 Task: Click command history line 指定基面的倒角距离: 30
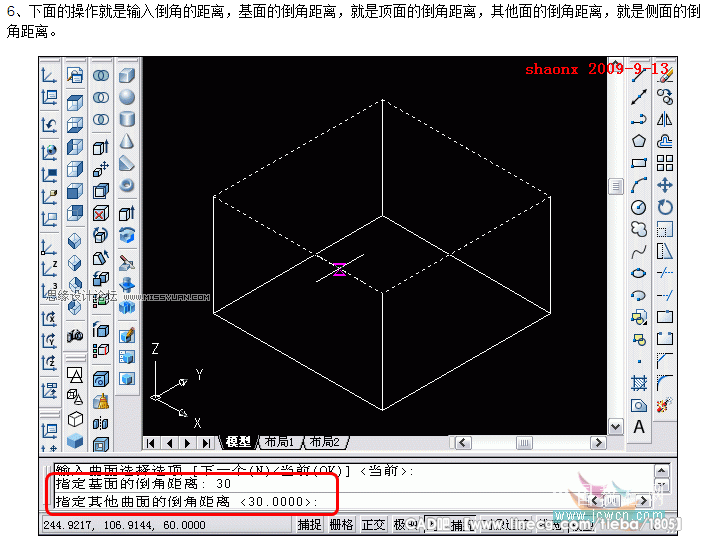(143, 484)
